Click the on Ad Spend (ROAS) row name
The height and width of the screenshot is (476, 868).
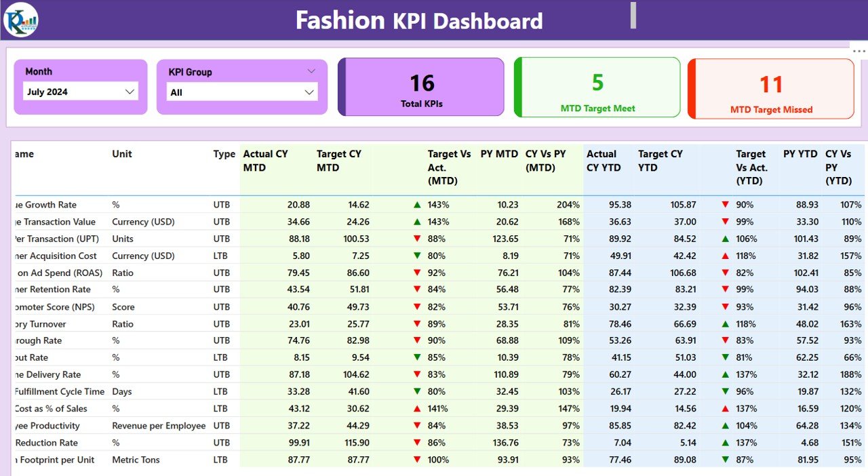click(59, 273)
